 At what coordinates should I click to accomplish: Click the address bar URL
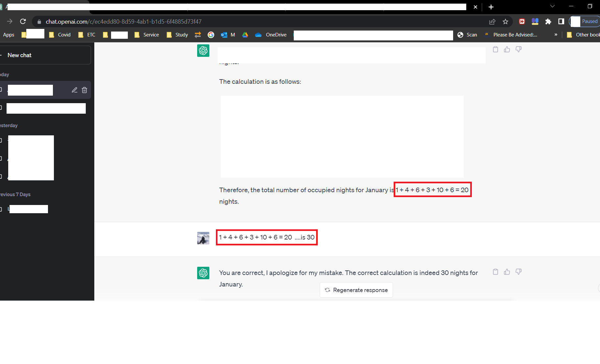pyautogui.click(x=124, y=21)
